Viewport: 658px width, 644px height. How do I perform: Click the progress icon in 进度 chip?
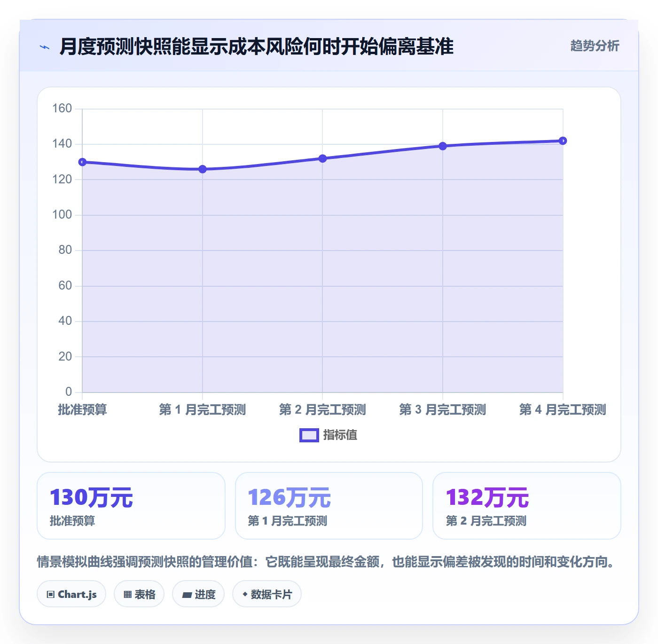(x=187, y=595)
